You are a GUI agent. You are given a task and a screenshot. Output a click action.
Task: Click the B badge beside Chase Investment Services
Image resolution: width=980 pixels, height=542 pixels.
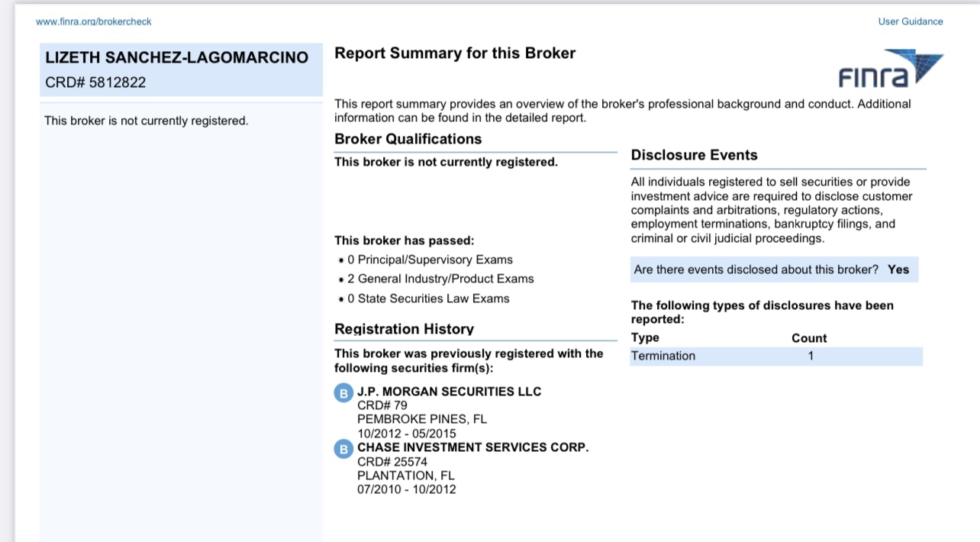pos(344,450)
